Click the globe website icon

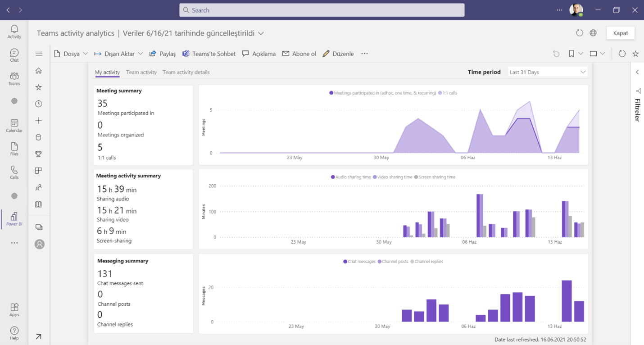[593, 33]
